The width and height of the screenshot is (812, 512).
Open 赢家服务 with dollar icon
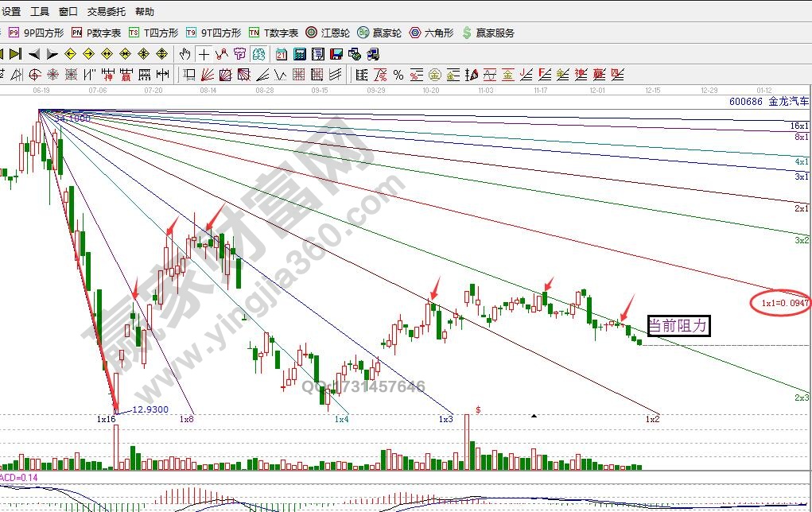[x=488, y=33]
